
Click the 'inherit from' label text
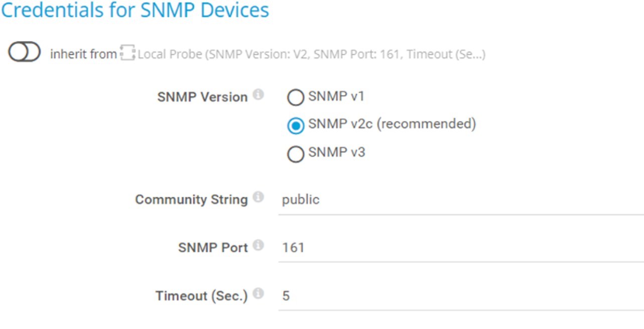(x=83, y=54)
